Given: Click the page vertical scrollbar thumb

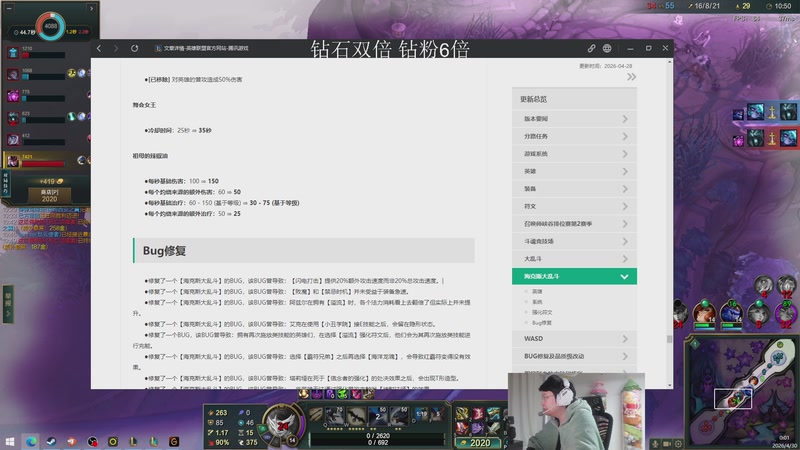Looking at the screenshot, I should [x=669, y=339].
